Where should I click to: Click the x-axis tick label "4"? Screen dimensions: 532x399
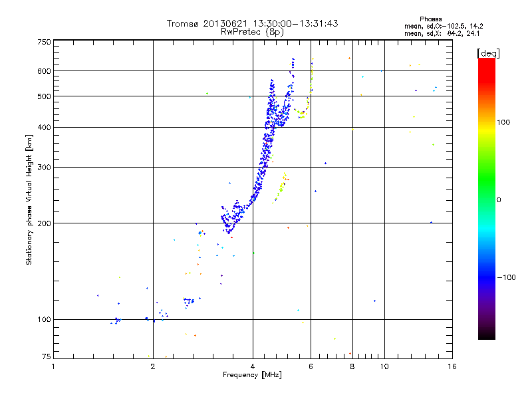coord(253,366)
